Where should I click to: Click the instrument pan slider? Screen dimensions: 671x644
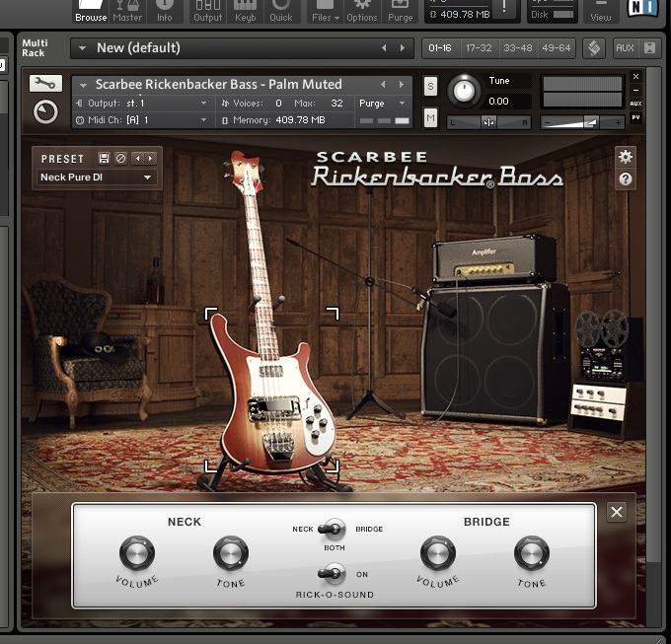pos(488,122)
